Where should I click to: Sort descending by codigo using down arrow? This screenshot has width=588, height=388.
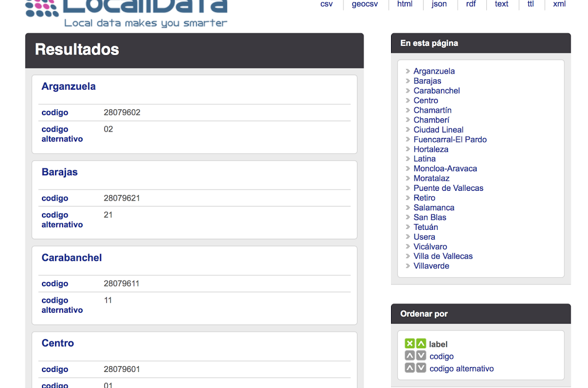pos(421,356)
